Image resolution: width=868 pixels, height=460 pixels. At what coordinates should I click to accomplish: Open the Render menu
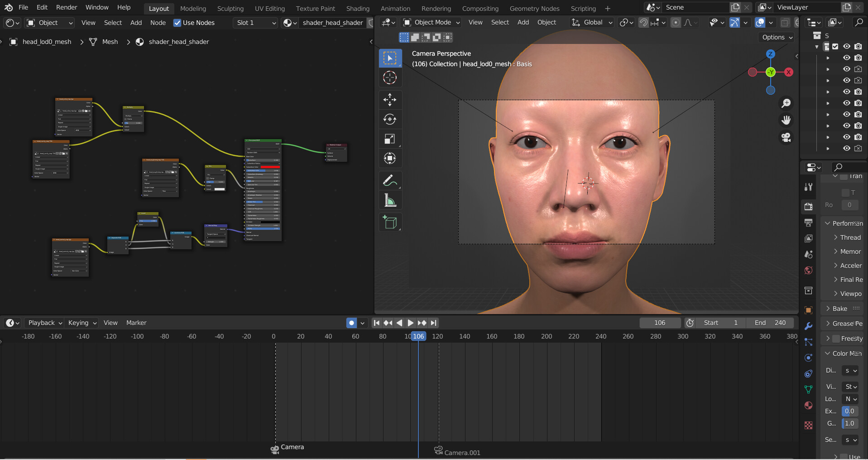tap(66, 7)
